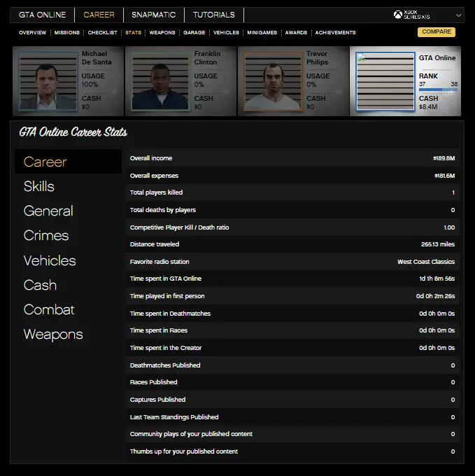475x476 pixels.
Task: Show the Skills stats category
Action: pos(39,186)
